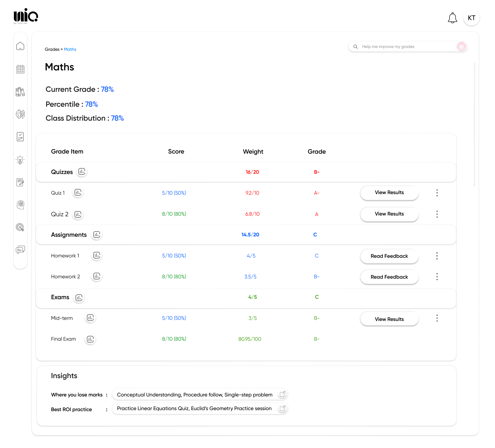Click the home icon in sidebar
Screen dimensions: 495x448
[x=20, y=46]
